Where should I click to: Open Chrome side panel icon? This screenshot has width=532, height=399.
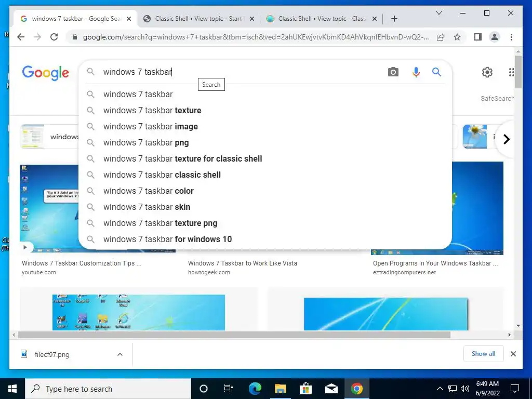click(x=478, y=37)
